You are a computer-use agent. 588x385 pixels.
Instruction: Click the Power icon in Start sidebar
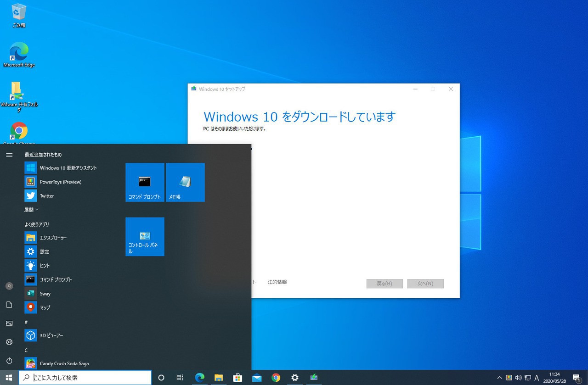(x=9, y=361)
